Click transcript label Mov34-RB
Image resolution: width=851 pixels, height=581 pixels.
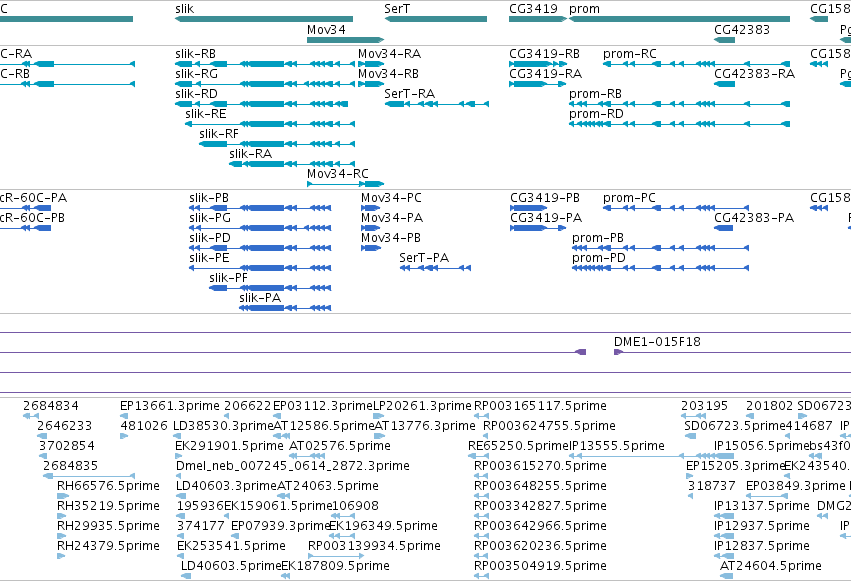coord(388,73)
